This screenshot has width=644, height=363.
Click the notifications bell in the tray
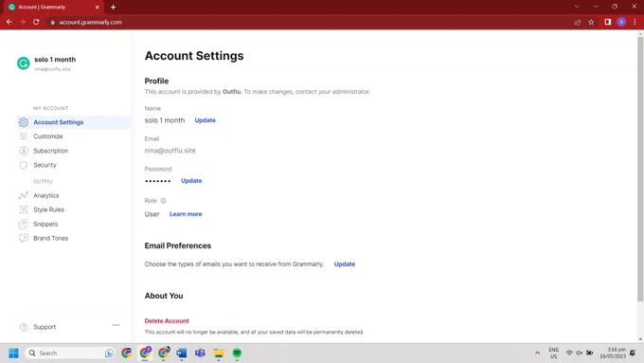click(x=633, y=353)
